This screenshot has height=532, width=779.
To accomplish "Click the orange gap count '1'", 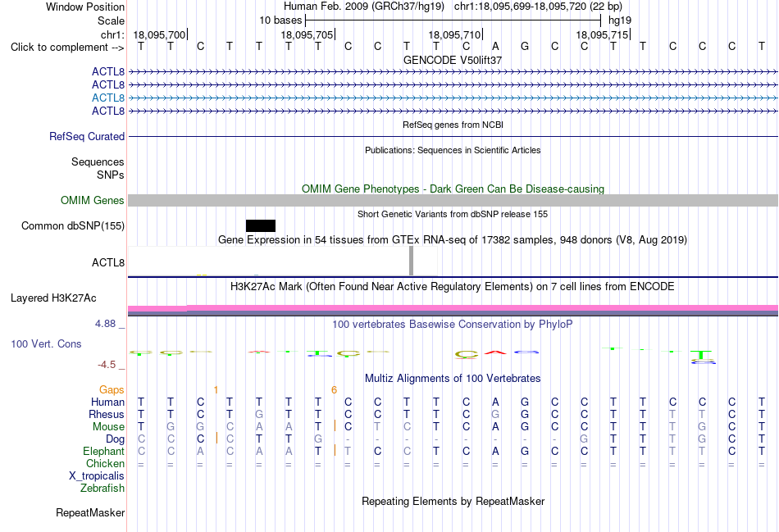I will coord(216,390).
